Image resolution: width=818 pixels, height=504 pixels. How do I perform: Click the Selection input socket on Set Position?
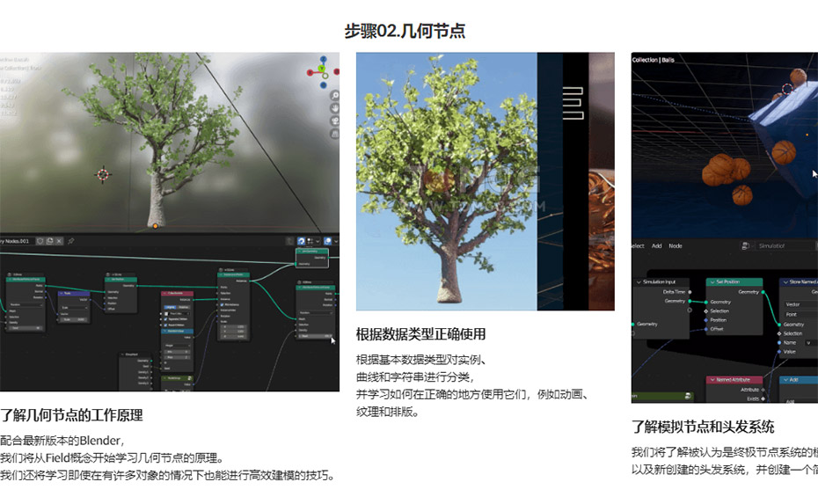click(705, 311)
